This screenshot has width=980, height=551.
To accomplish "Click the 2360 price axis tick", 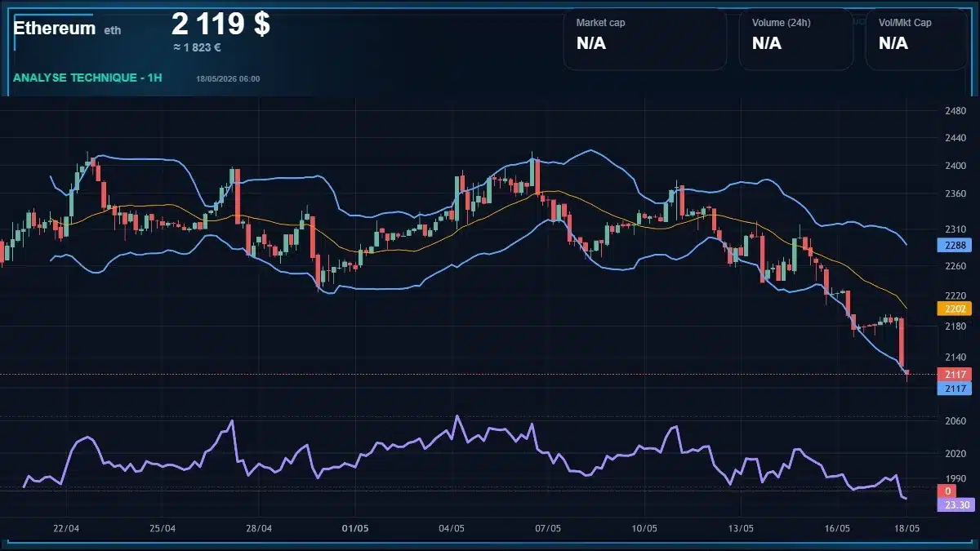I will click(x=955, y=194).
